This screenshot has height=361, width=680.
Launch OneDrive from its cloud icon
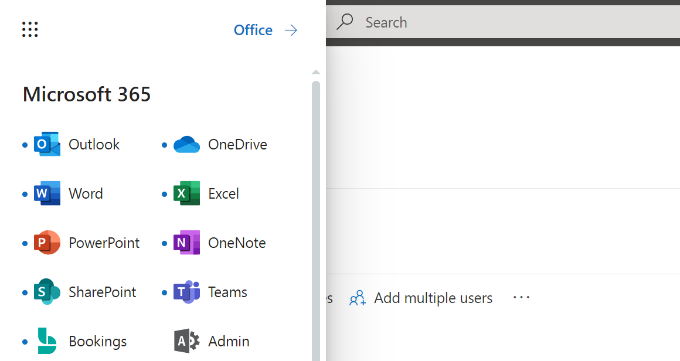(x=186, y=144)
